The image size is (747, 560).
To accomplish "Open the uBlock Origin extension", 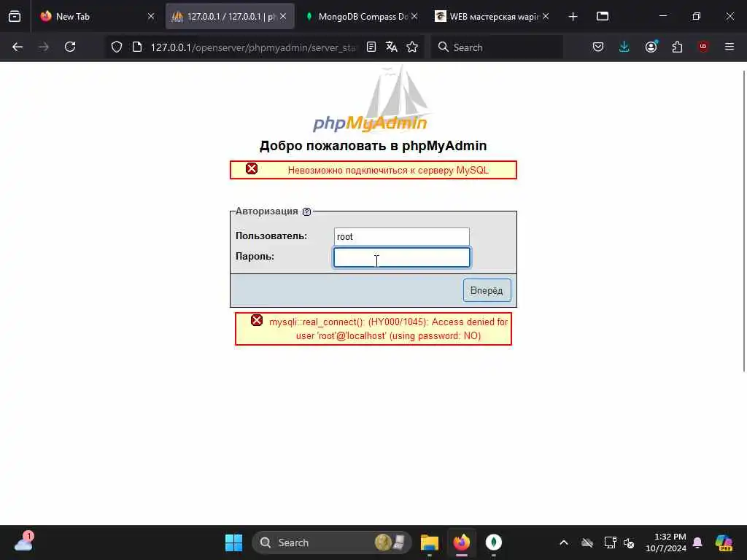I will pyautogui.click(x=703, y=47).
